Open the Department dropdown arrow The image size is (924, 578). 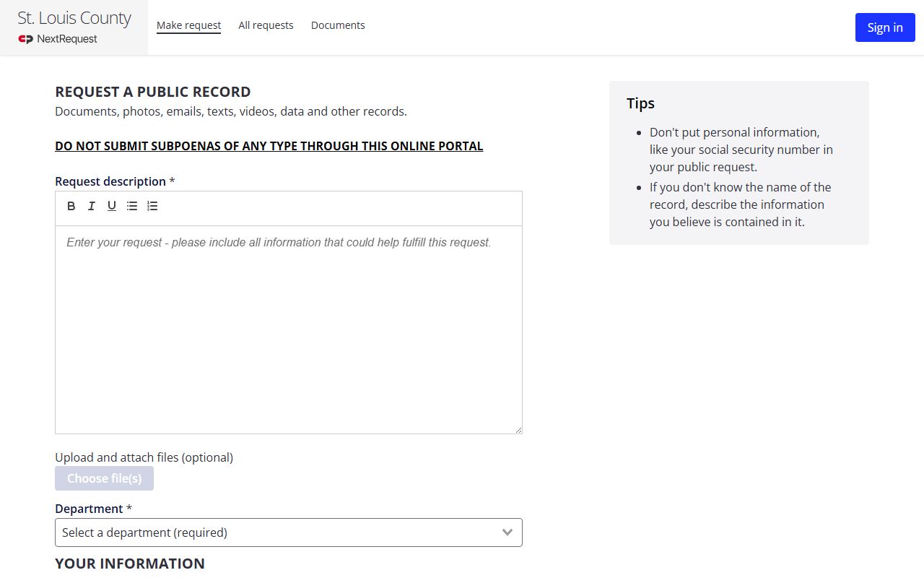click(x=507, y=532)
